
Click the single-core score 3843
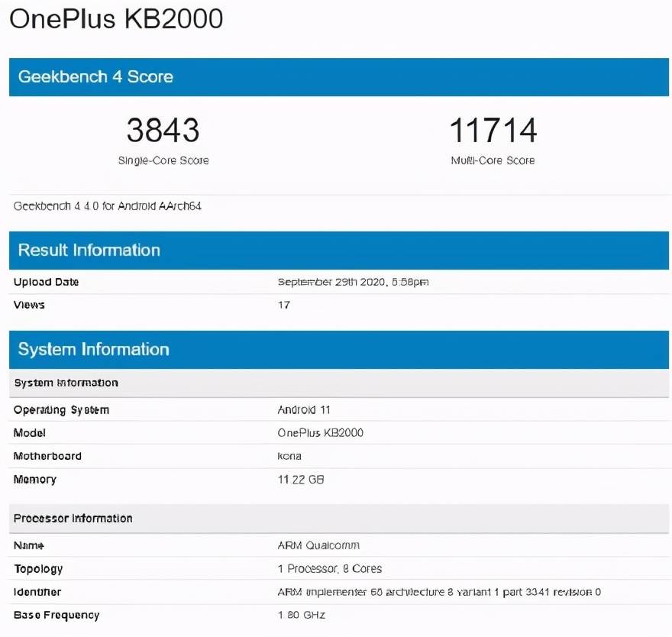pos(163,131)
